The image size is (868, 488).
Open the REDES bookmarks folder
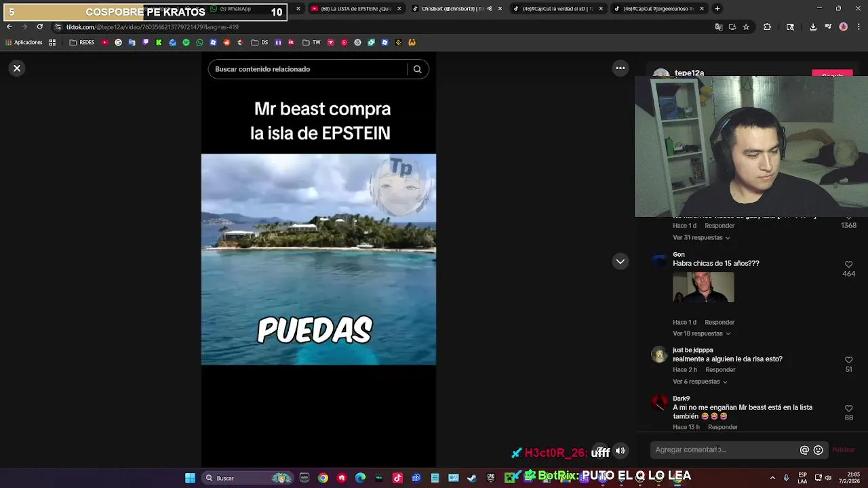tap(82, 43)
